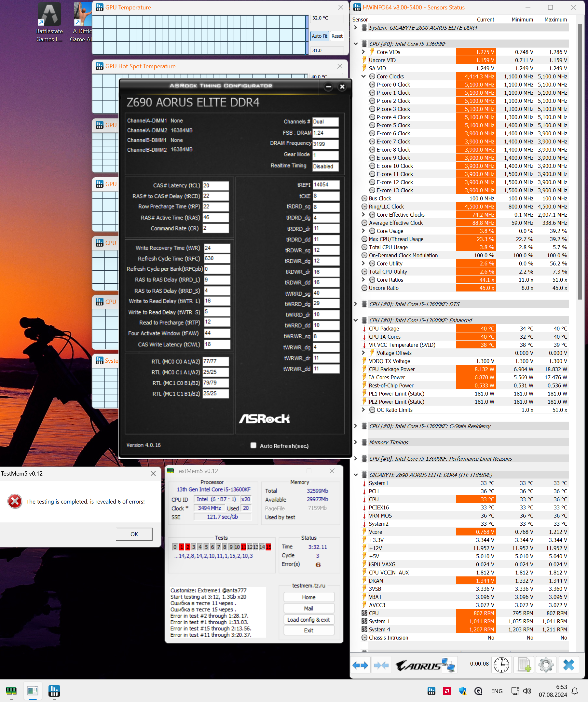
Task: Click network display tray icon
Action: [x=515, y=691]
